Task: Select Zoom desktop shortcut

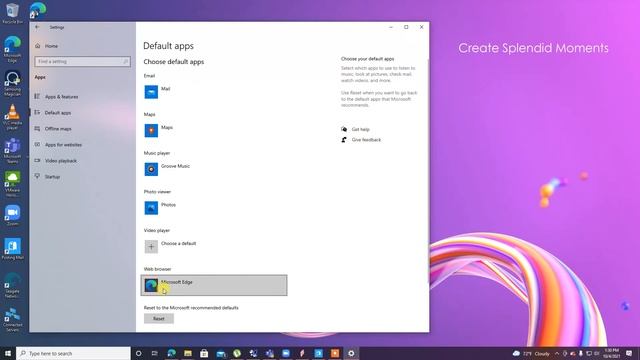Action: click(x=12, y=216)
